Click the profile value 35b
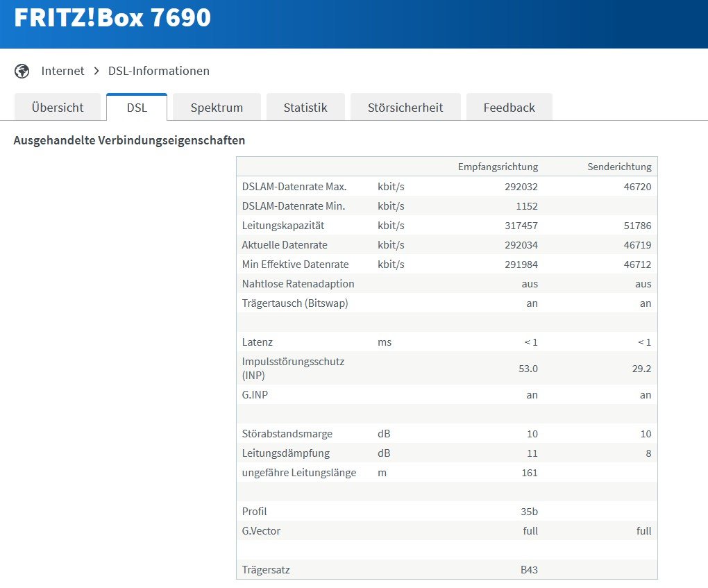 (529, 511)
